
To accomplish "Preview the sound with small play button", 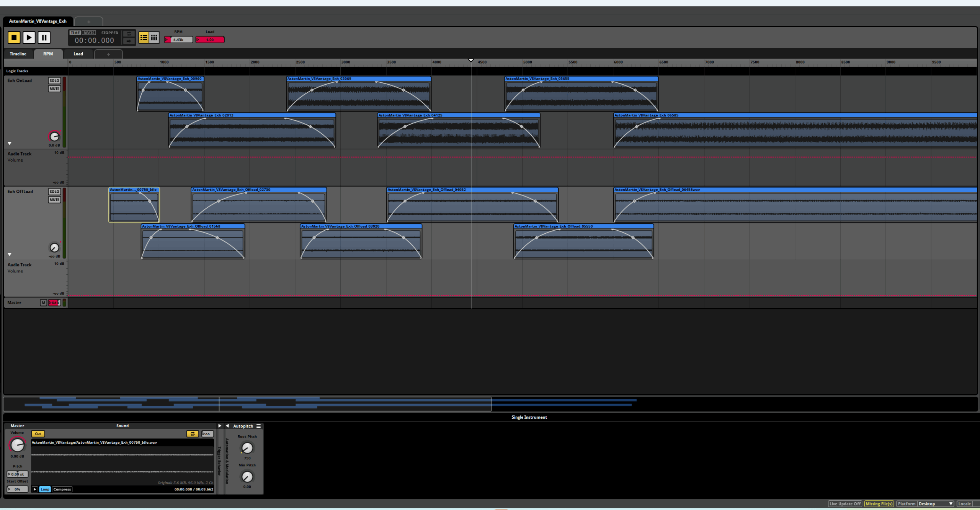I will 35,489.
